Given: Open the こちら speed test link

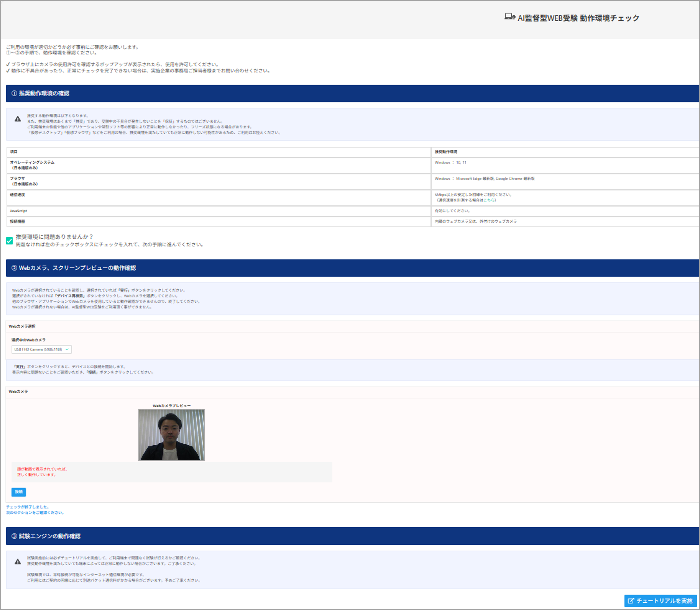Looking at the screenshot, I should coord(489,200).
